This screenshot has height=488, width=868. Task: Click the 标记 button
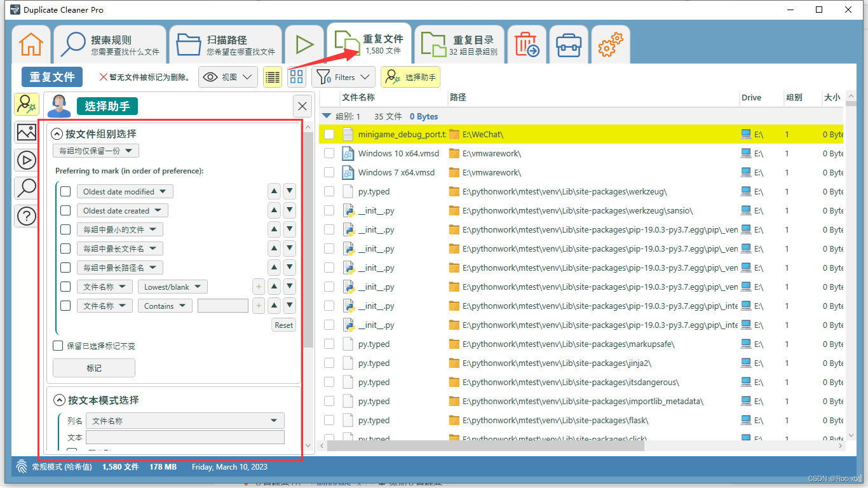(x=94, y=368)
